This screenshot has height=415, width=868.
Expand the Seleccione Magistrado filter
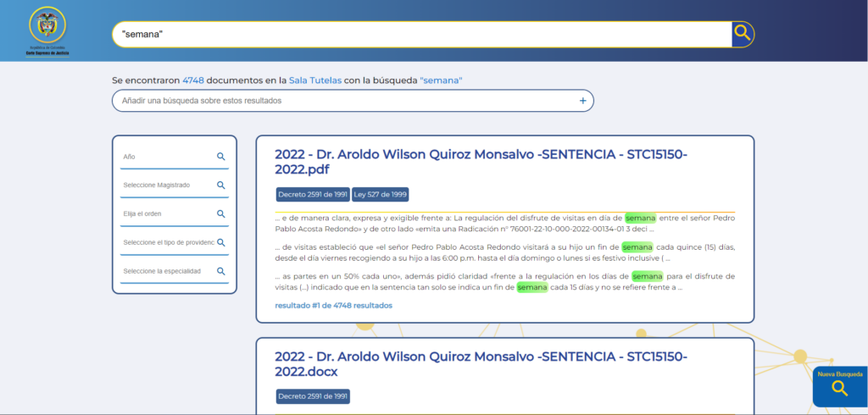tap(167, 185)
